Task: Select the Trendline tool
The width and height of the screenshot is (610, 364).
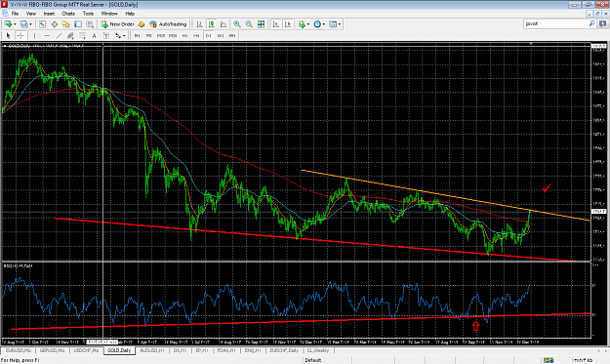Action: pos(59,35)
